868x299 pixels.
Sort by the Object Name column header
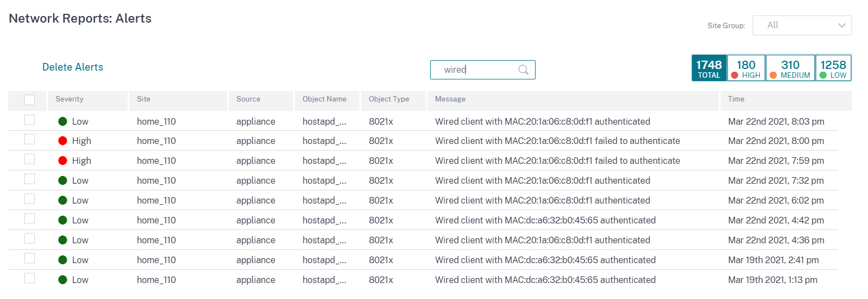point(325,99)
